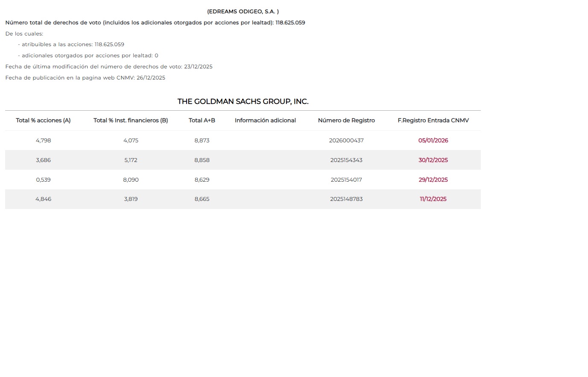588x377 pixels.
Task: Open the 30/12/2025 registration date link
Action: click(x=433, y=160)
